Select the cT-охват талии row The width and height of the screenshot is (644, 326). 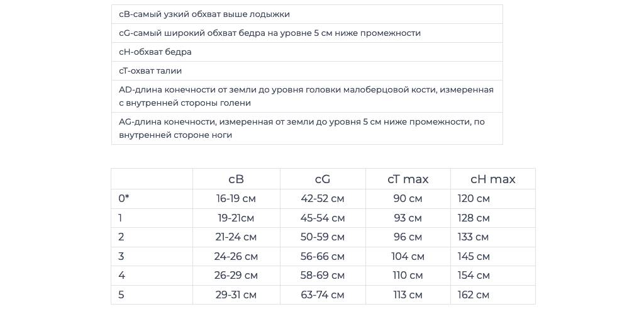[307, 71]
